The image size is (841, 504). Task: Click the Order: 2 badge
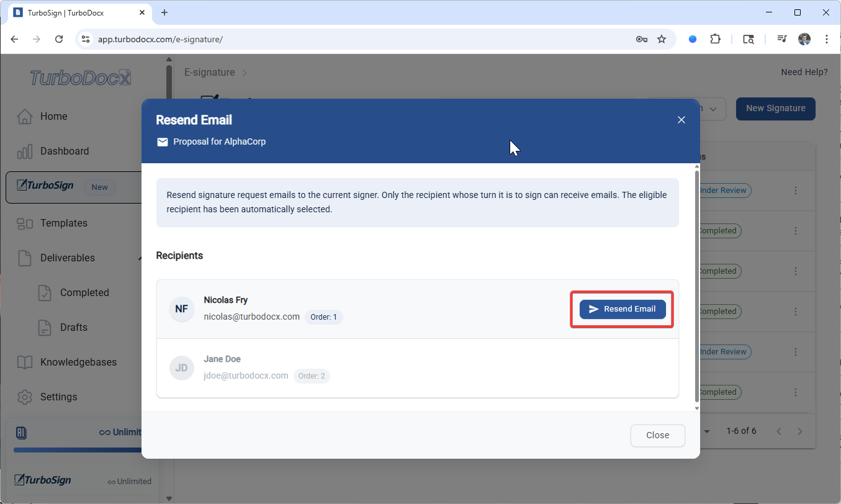pos(312,376)
